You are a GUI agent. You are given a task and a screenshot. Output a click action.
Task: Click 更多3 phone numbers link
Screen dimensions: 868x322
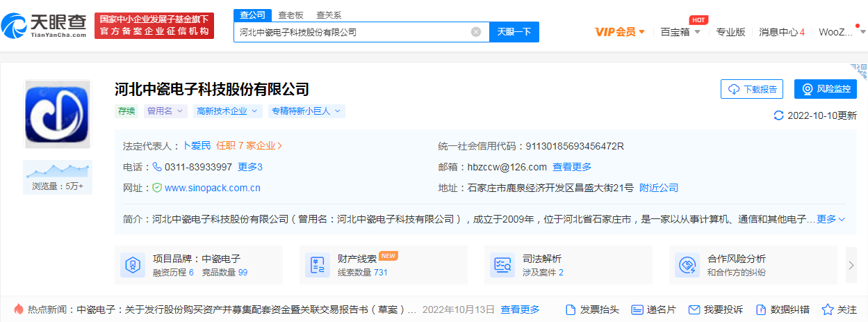[x=250, y=167]
